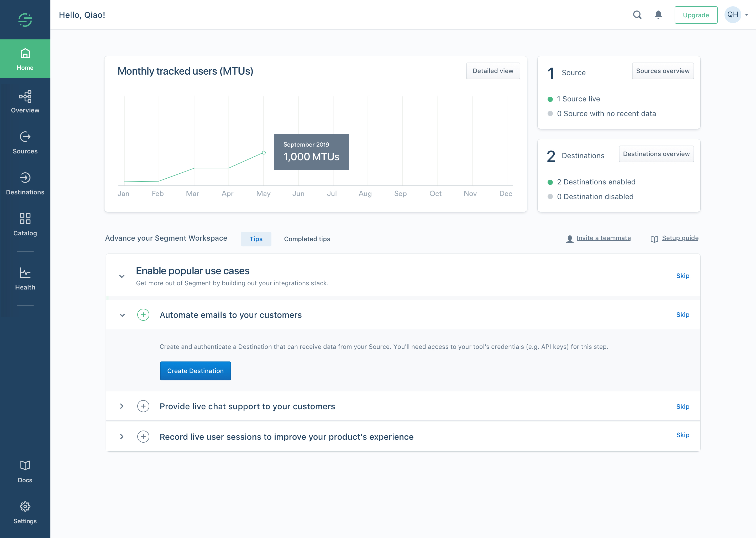The height and width of the screenshot is (538, 756).
Task: Click the QH user avatar
Action: [x=732, y=14]
